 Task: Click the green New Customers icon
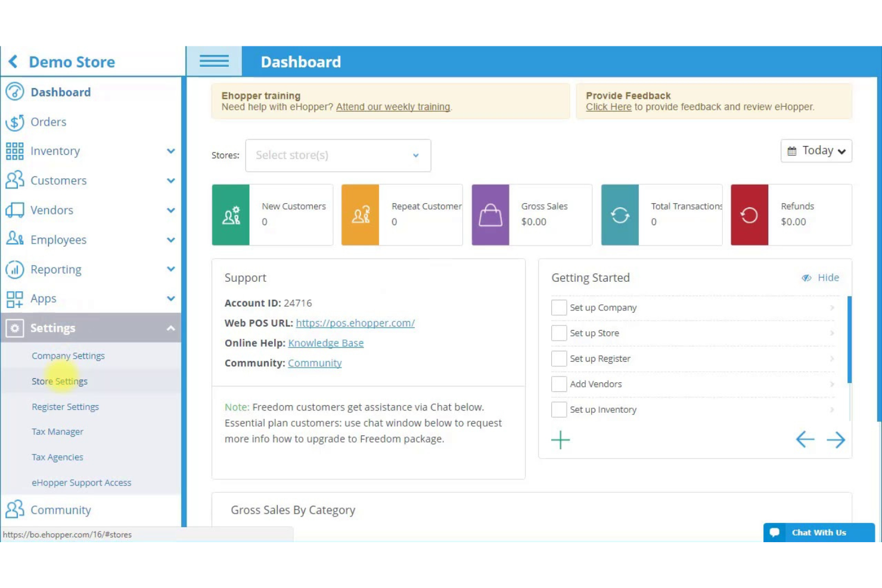pos(231,215)
